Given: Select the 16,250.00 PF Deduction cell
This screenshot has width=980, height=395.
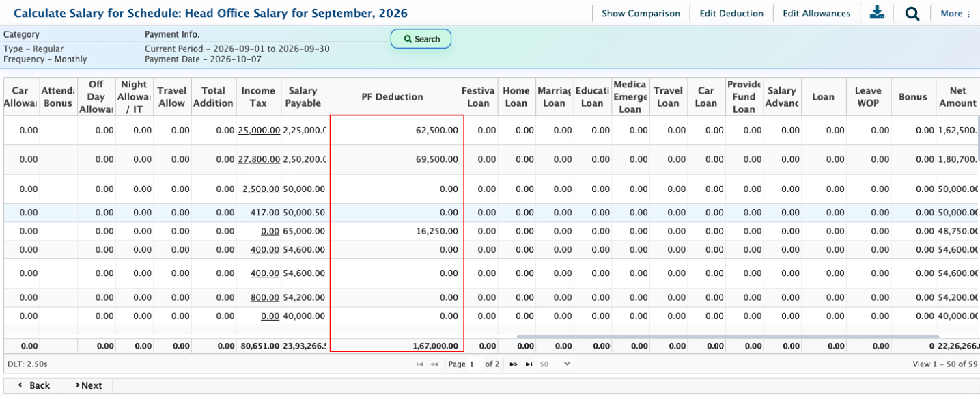Looking at the screenshot, I should click(x=393, y=231).
